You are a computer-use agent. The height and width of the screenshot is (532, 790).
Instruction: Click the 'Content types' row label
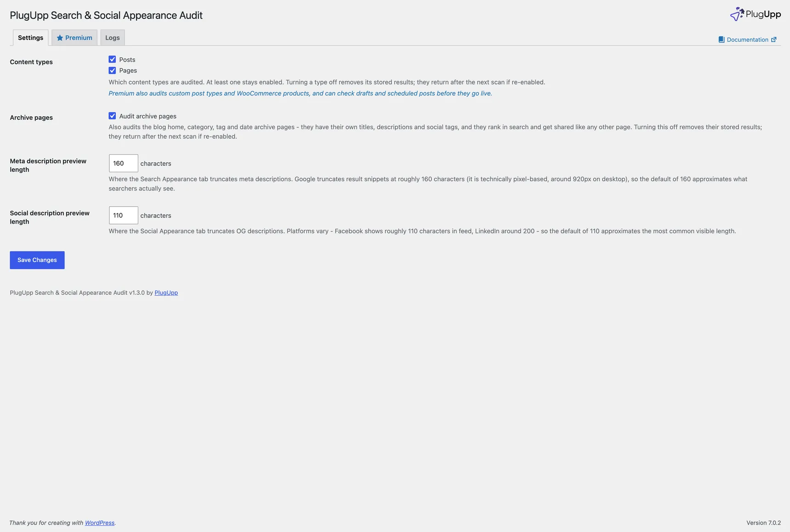[31, 62]
